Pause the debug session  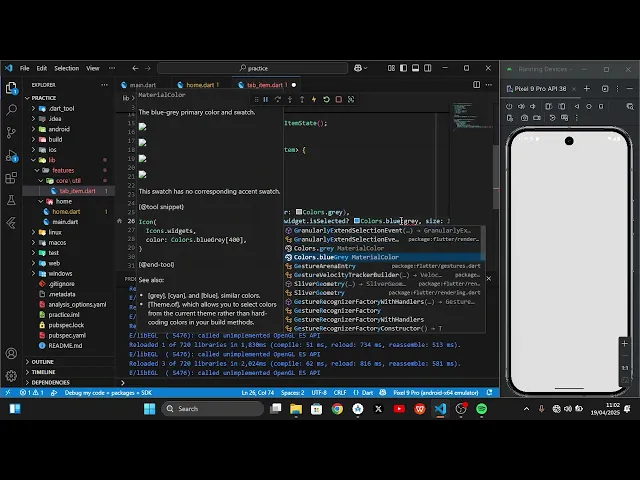pos(266,99)
